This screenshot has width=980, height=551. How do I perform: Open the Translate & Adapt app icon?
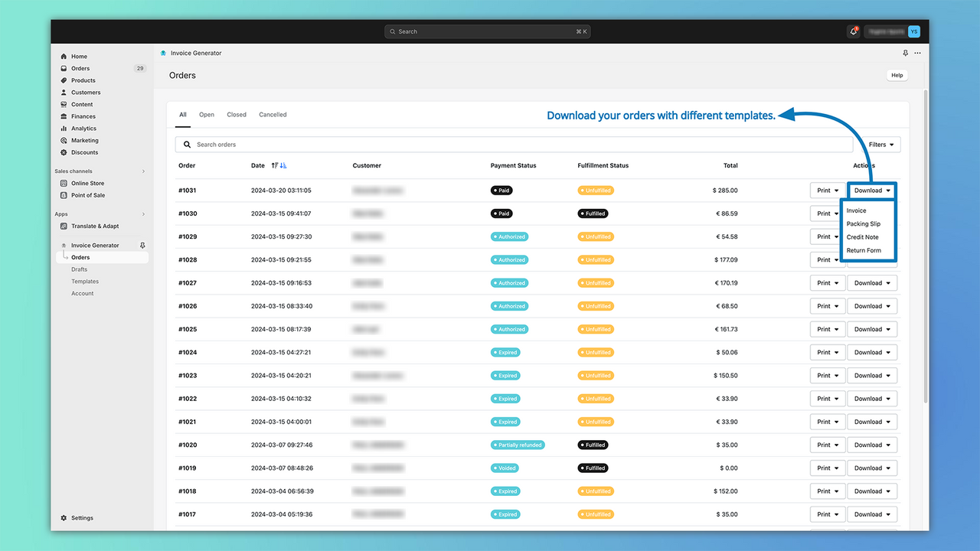click(64, 227)
